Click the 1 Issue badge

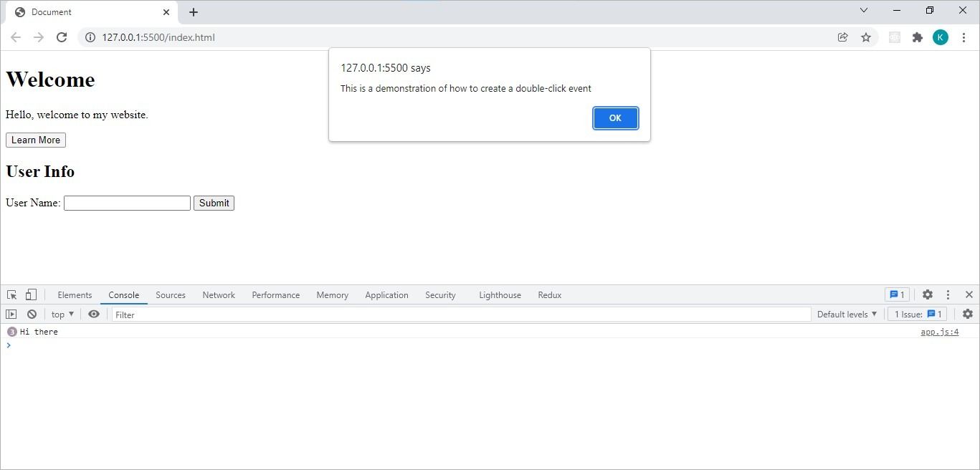tap(917, 314)
